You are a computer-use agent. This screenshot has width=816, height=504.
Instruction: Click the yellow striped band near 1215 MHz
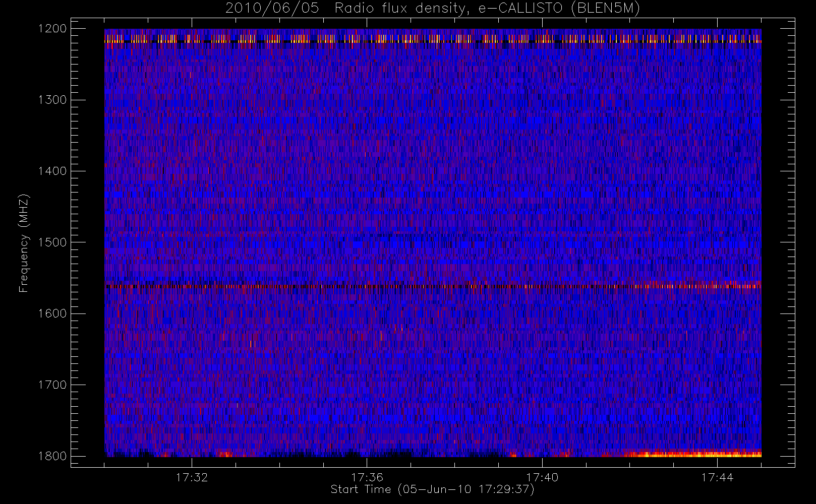click(x=433, y=39)
